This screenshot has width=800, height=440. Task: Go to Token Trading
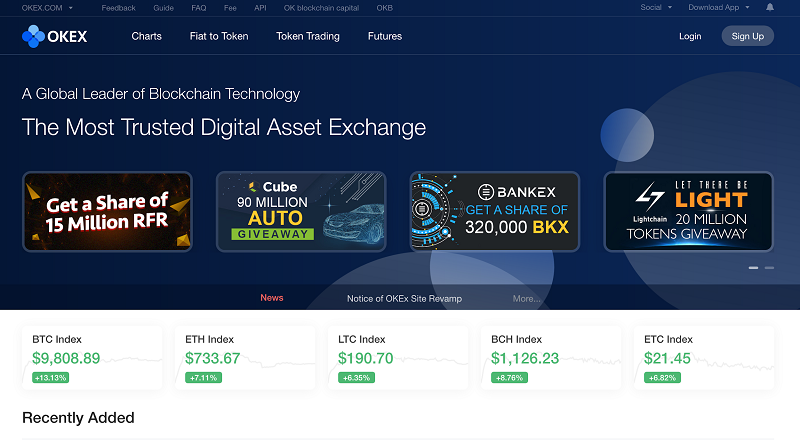pos(308,36)
